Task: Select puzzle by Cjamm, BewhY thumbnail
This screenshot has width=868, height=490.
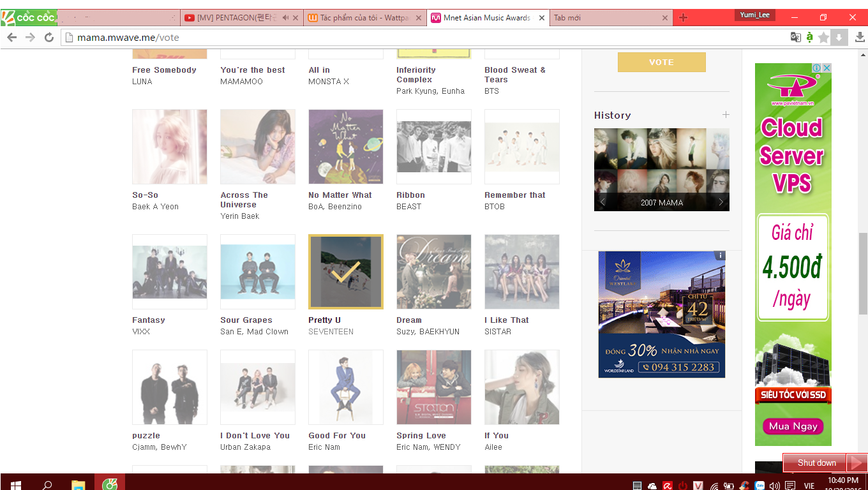Action: click(170, 387)
